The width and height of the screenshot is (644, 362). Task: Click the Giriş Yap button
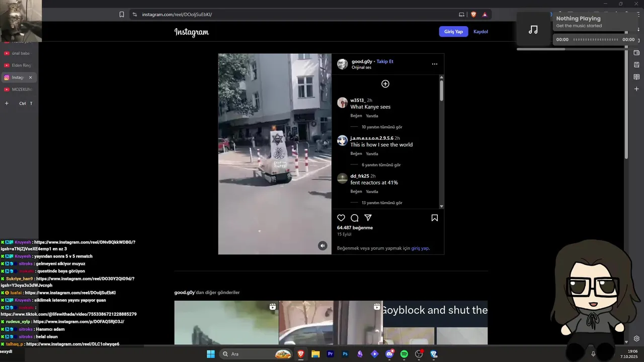point(453,32)
